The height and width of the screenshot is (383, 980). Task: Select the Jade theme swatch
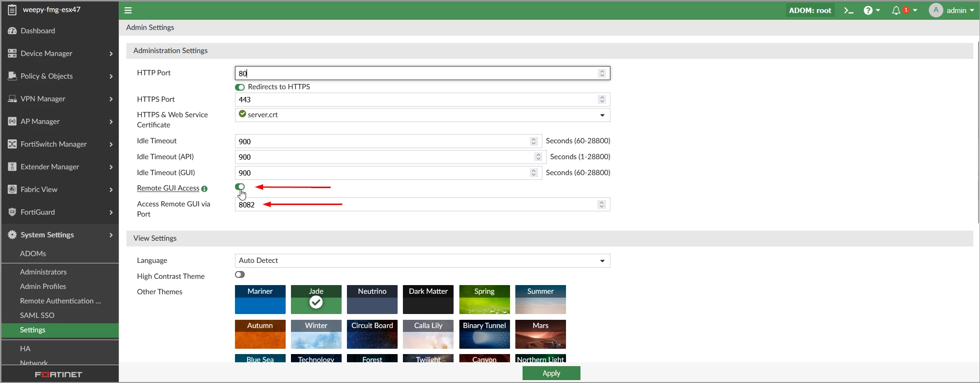(x=316, y=300)
